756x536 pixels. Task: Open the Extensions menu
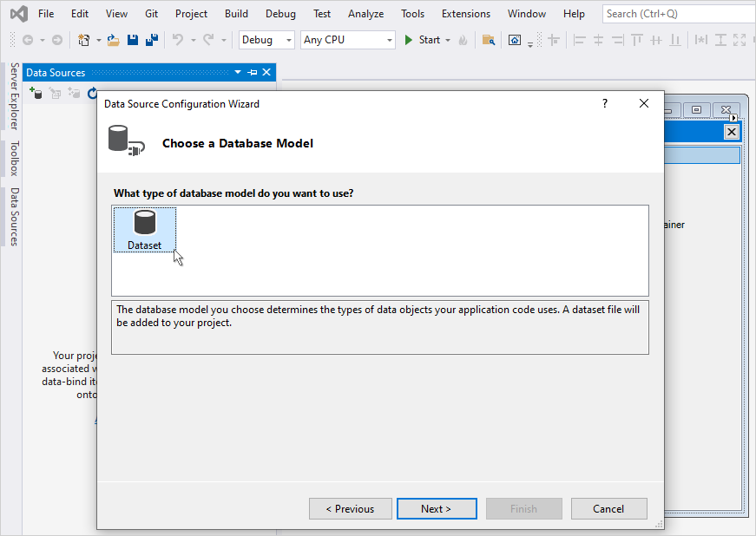pos(465,14)
